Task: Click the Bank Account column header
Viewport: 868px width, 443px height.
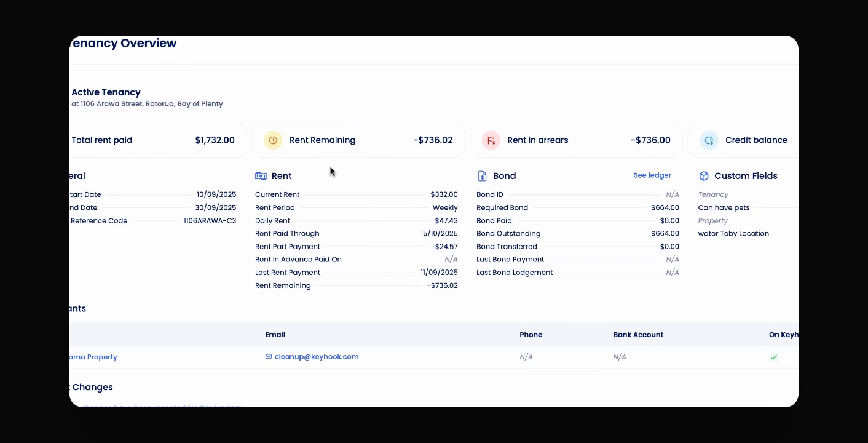Action: [638, 335]
